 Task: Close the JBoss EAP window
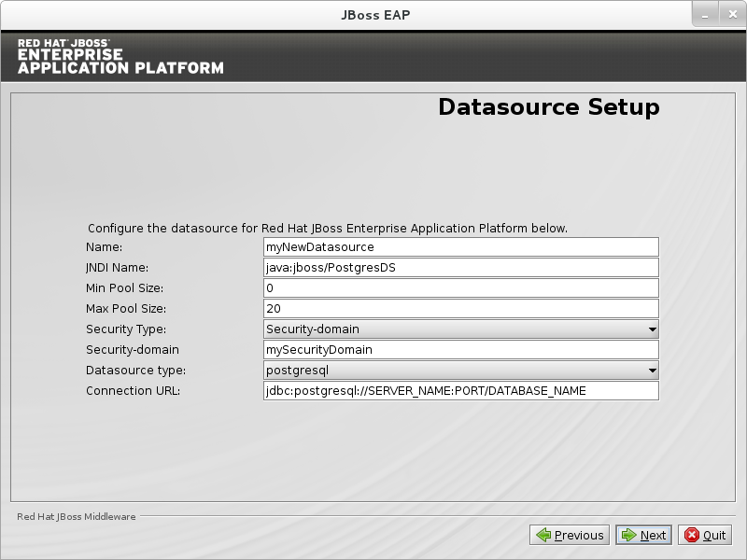(732, 13)
